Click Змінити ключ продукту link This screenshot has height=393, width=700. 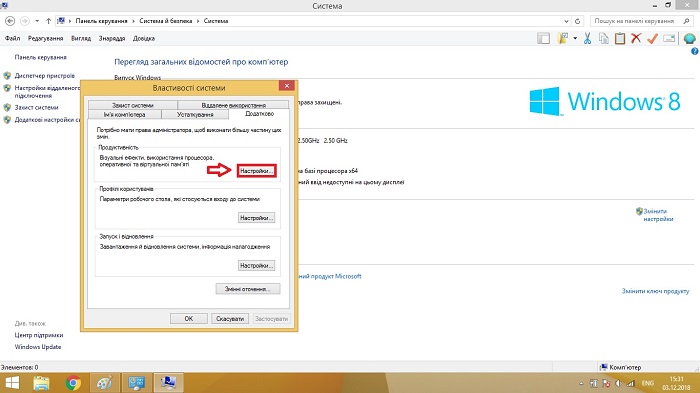(655, 291)
